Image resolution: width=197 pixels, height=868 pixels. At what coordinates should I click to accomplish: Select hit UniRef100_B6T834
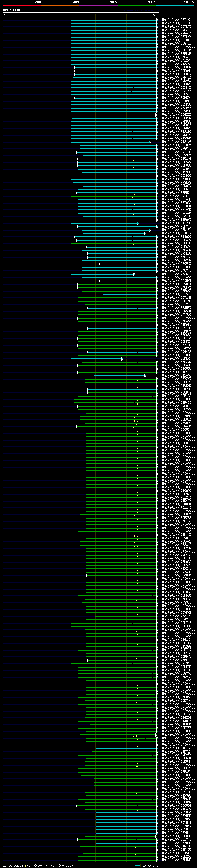point(177,206)
